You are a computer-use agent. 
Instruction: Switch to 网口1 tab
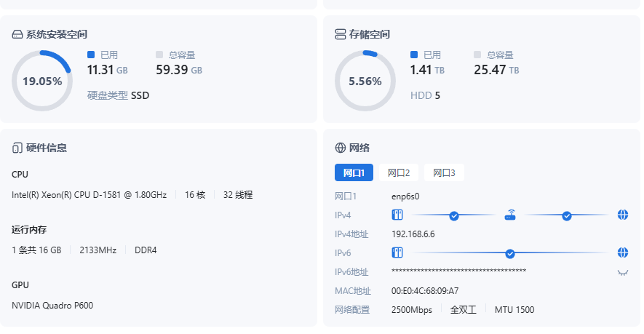tap(354, 173)
